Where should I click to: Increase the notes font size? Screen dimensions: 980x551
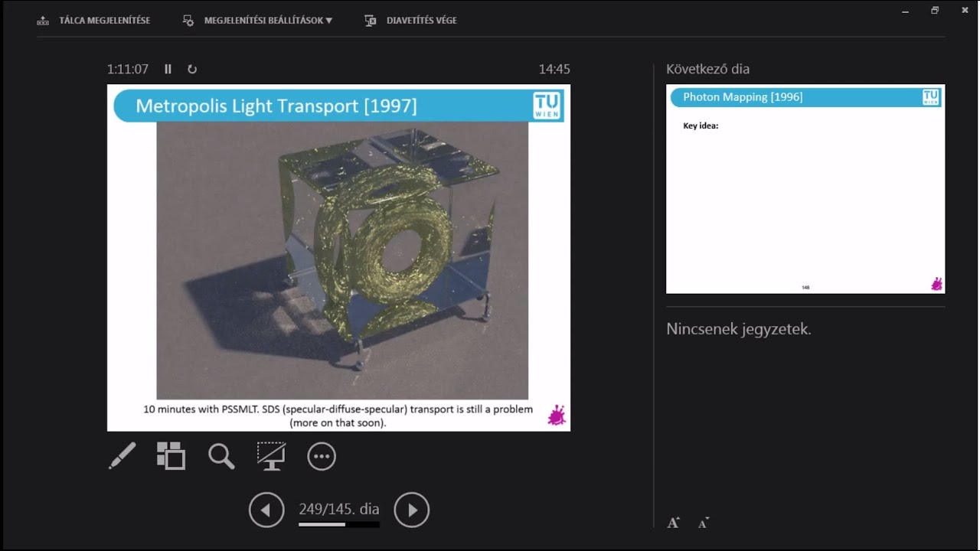pyautogui.click(x=672, y=521)
